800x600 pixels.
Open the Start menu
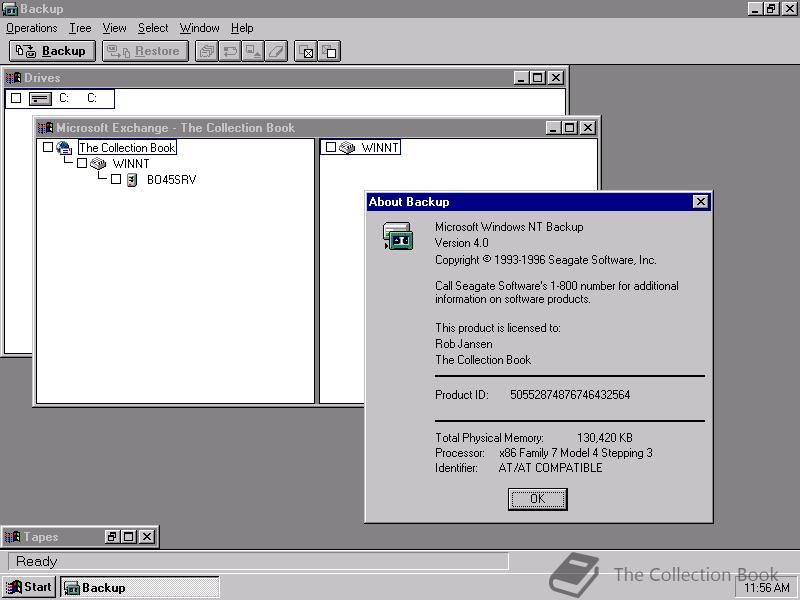coord(29,587)
